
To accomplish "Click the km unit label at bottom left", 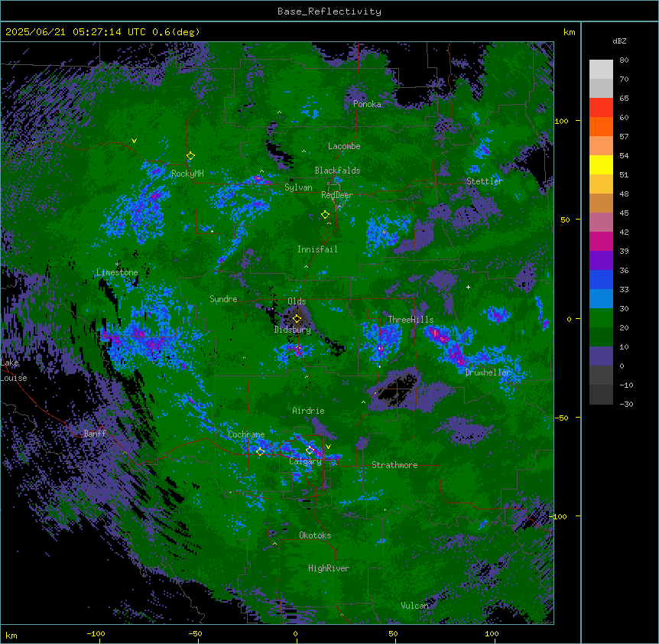I will 11,635.
